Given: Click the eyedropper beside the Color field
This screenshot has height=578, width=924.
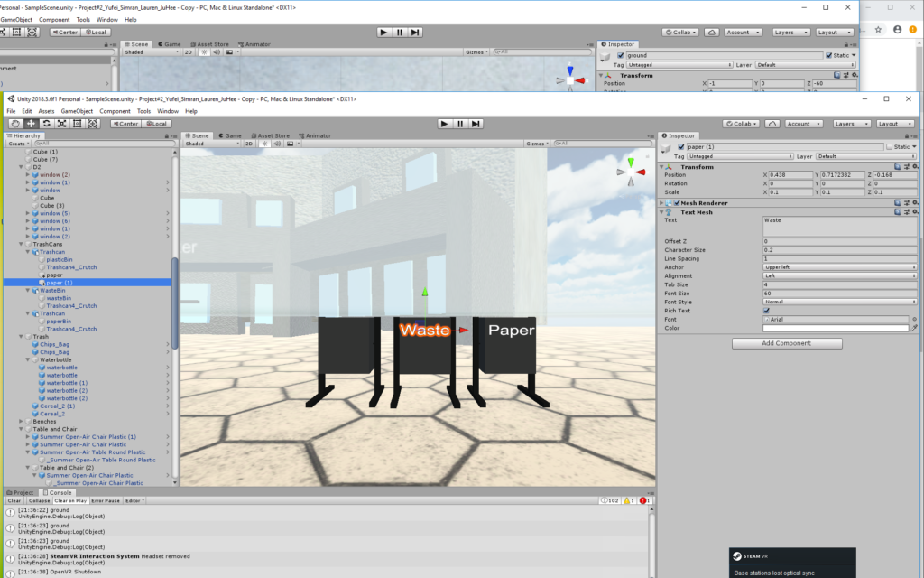Looking at the screenshot, I should tap(913, 328).
